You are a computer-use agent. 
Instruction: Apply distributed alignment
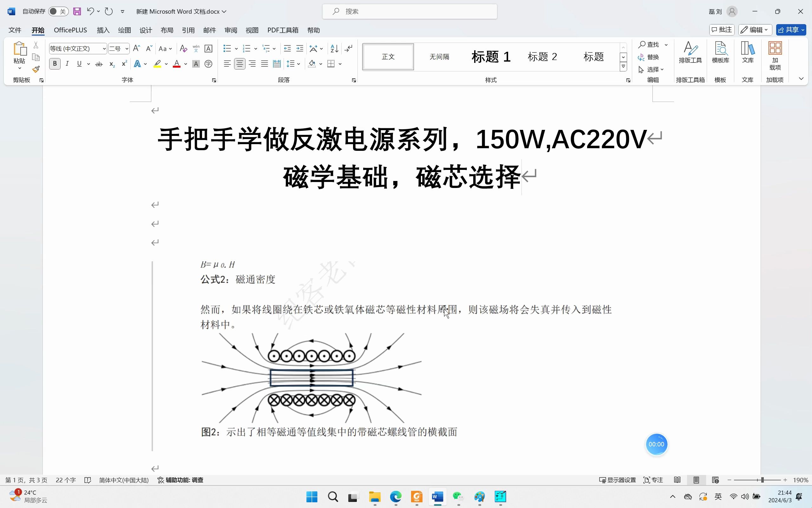pyautogui.click(x=277, y=64)
